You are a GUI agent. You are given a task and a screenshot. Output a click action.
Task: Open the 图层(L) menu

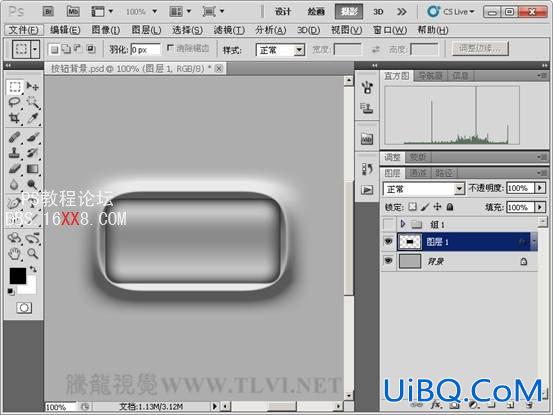tap(146, 30)
